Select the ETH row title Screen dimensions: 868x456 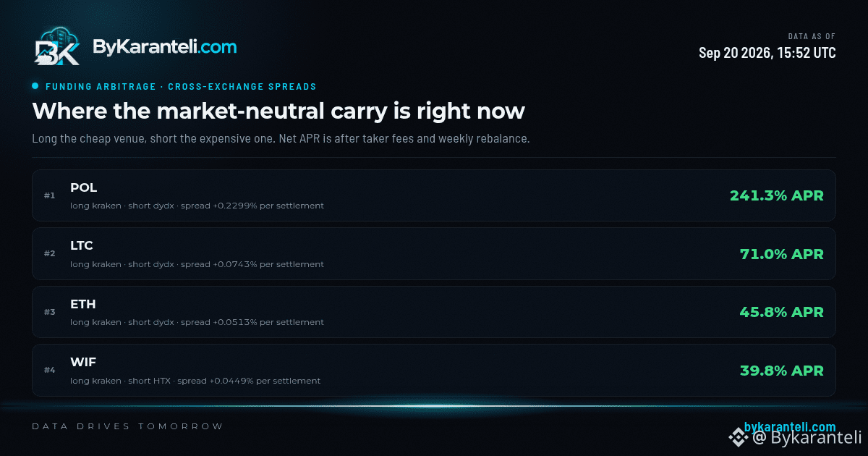click(x=82, y=304)
